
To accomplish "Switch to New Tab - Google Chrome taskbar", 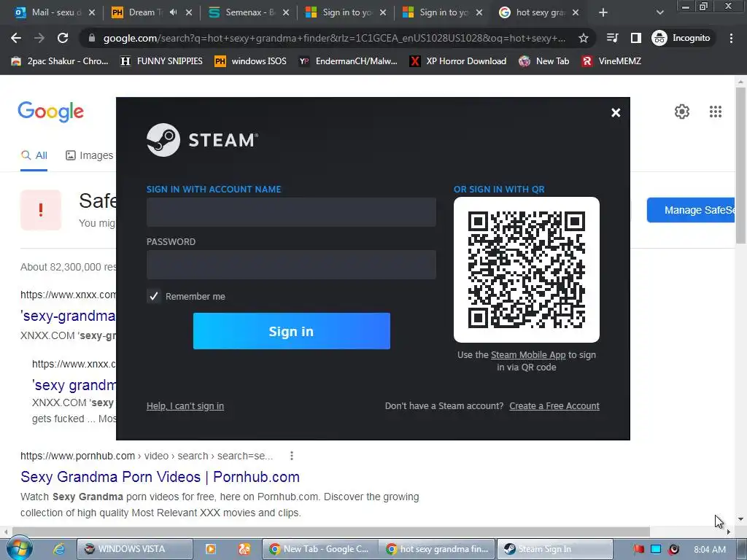I will point(320,549).
